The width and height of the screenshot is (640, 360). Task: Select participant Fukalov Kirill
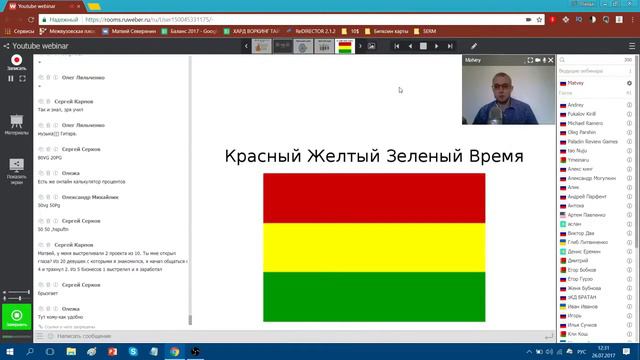tap(582, 114)
